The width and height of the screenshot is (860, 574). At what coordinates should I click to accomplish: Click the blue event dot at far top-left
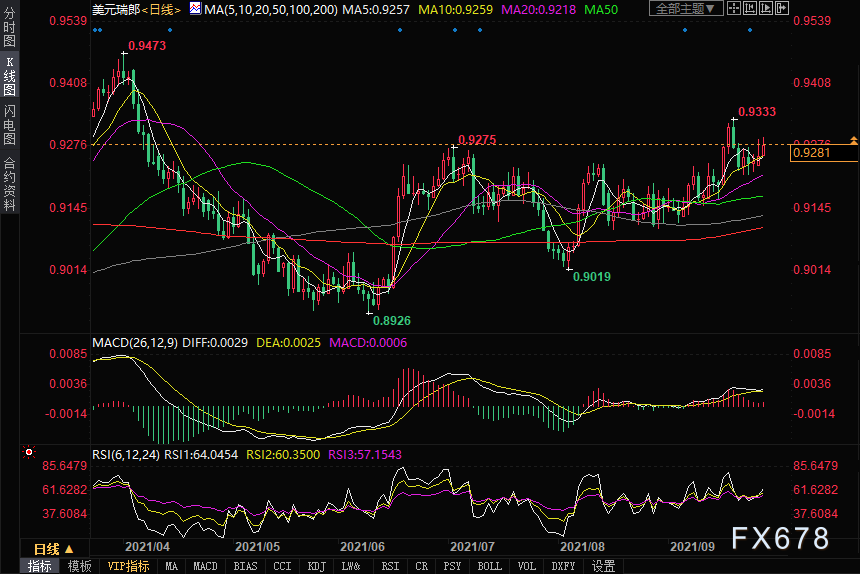pos(95,30)
